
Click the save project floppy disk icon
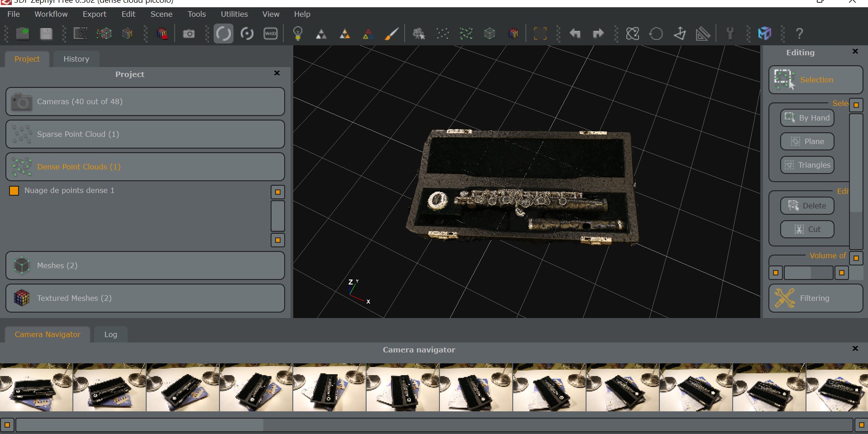[46, 34]
